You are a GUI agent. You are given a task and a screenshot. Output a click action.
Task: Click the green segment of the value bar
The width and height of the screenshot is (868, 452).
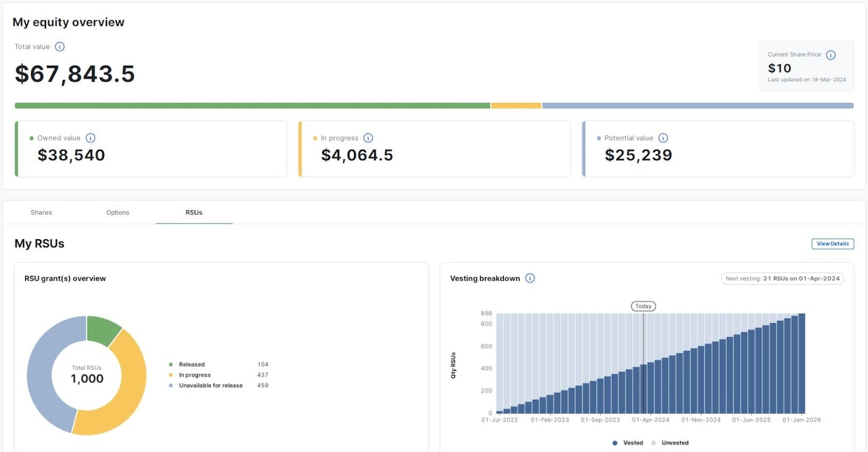[252, 106]
